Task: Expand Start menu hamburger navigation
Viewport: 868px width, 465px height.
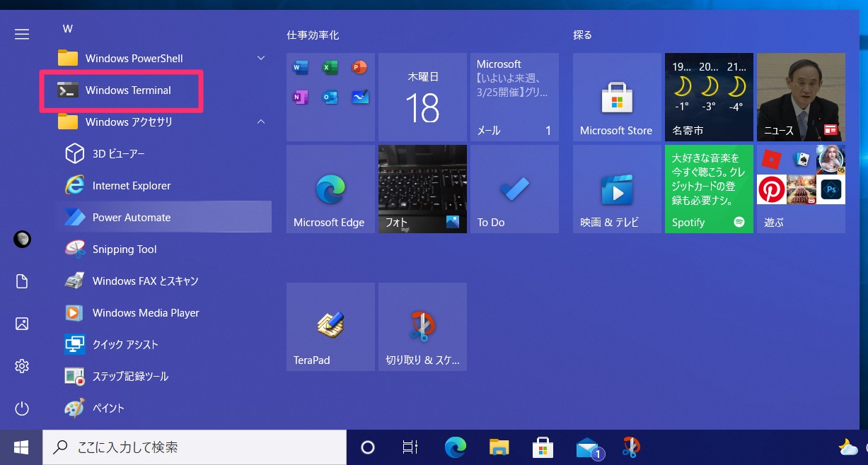Action: pyautogui.click(x=22, y=34)
